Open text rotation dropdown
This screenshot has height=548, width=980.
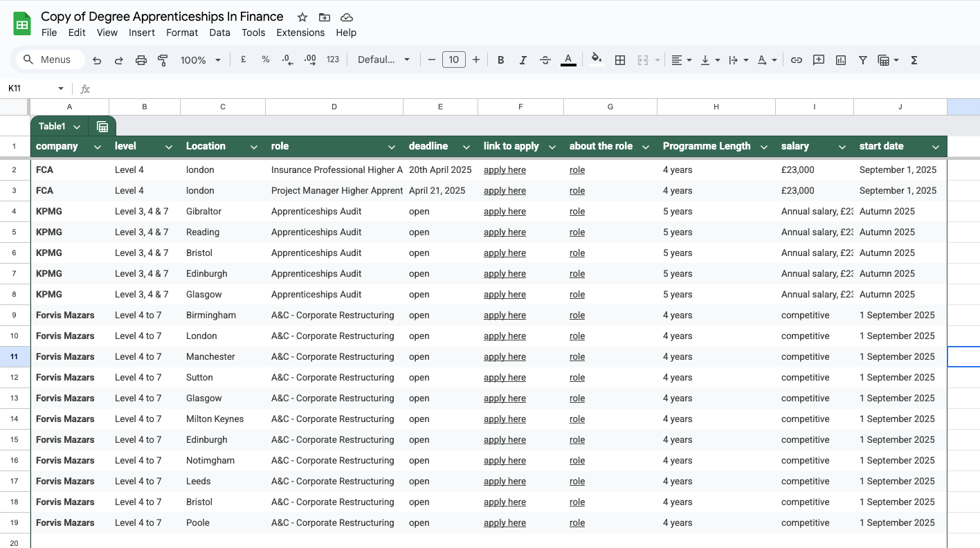[x=767, y=60]
